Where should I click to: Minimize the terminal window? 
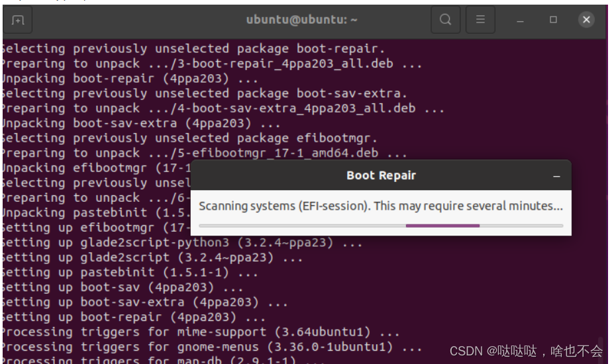click(x=520, y=20)
